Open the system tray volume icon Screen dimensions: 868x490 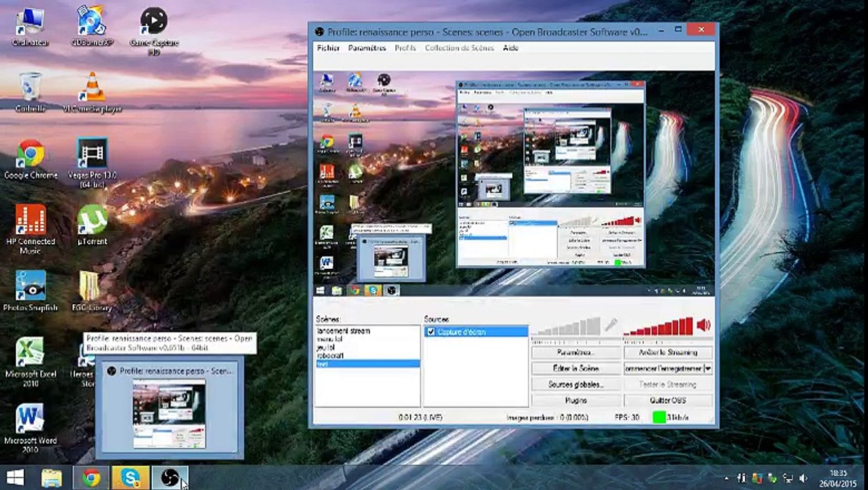[x=803, y=478]
